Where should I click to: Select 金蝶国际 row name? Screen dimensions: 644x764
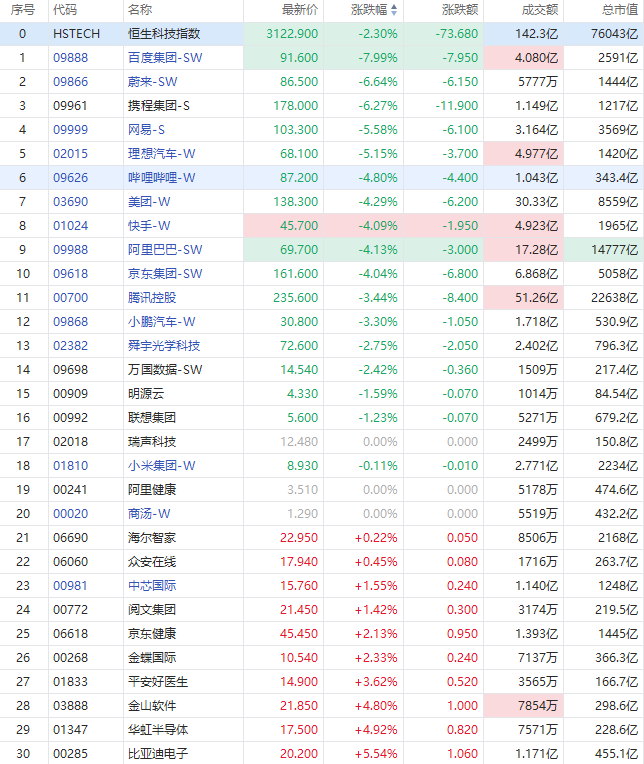(152, 658)
